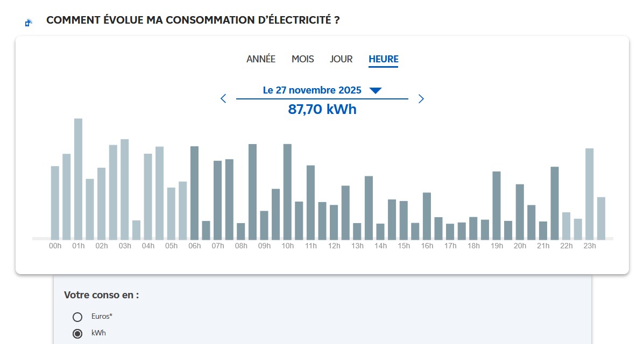This screenshot has height=344, width=644.
Task: Select the HEURE tab
Action: pos(384,59)
